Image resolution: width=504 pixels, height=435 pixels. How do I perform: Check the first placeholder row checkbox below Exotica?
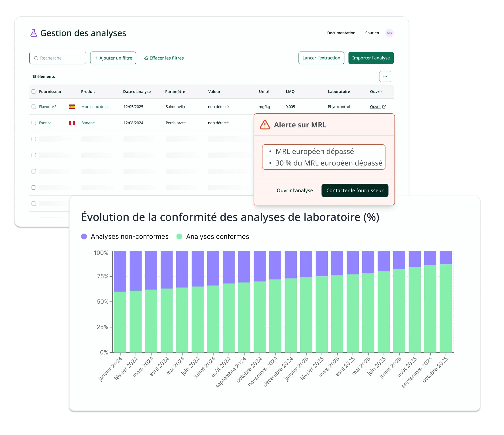pyautogui.click(x=34, y=139)
